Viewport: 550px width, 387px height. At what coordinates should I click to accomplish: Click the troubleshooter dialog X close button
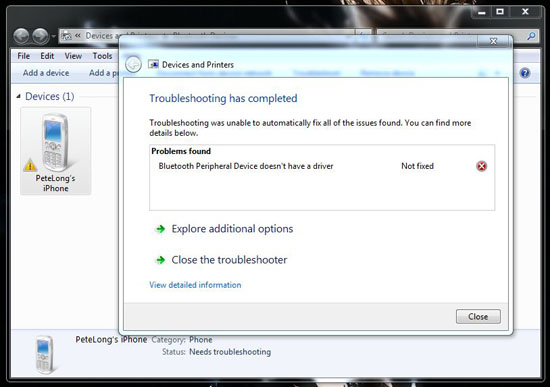[493, 41]
